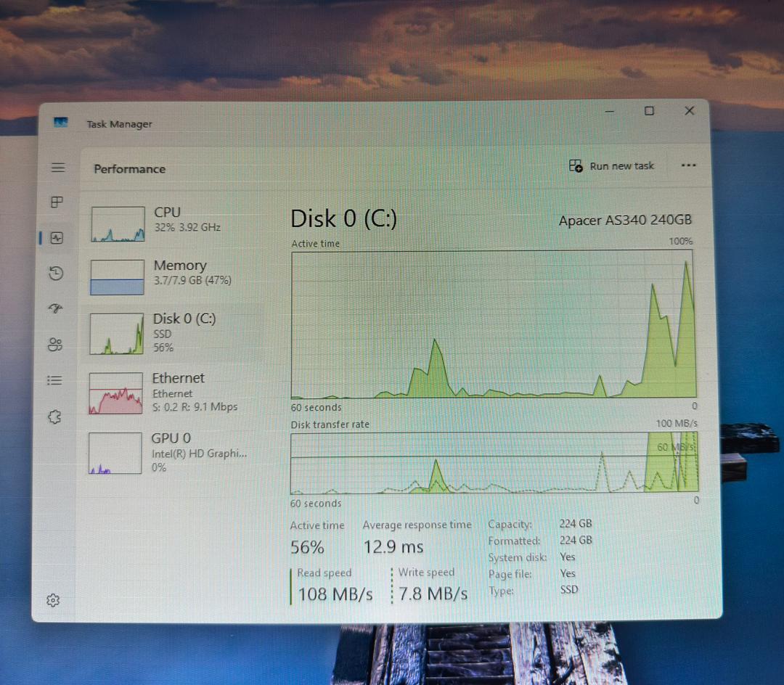Open the App history page icon
Viewport: 784px width, 685px height.
56,274
